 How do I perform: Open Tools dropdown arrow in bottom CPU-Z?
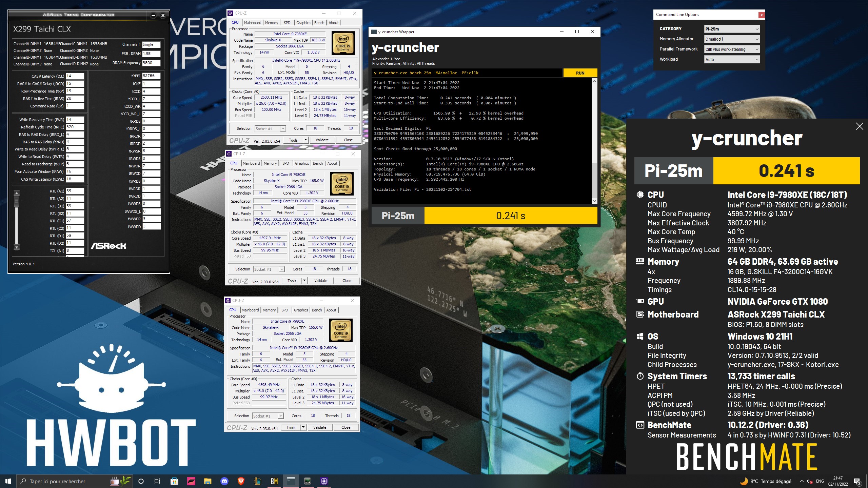pos(303,427)
